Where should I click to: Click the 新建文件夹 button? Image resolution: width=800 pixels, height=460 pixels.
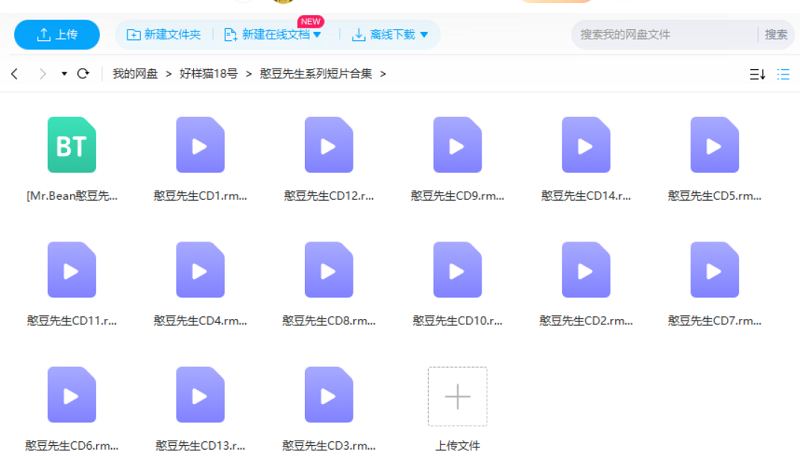pos(163,35)
